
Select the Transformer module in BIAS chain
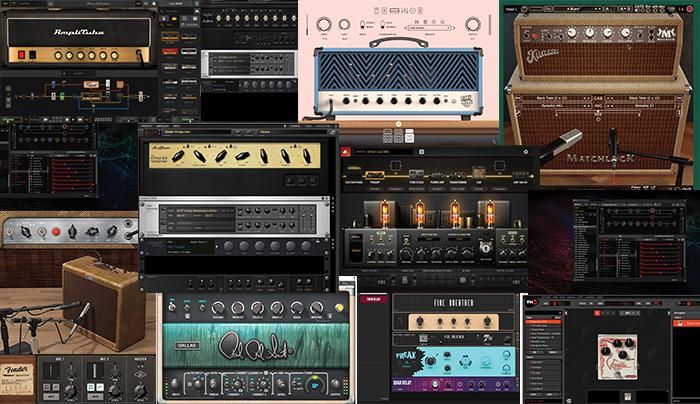(x=458, y=175)
